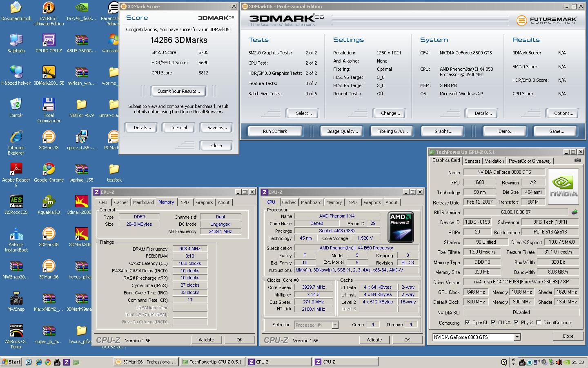Open Image Quality settings button
This screenshot has width=588, height=368.
[x=342, y=131]
